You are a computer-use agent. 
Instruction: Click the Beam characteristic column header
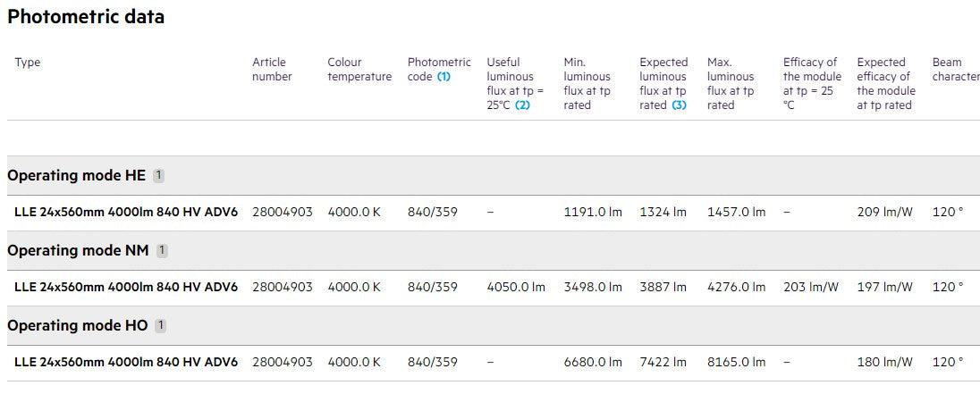coord(956,70)
